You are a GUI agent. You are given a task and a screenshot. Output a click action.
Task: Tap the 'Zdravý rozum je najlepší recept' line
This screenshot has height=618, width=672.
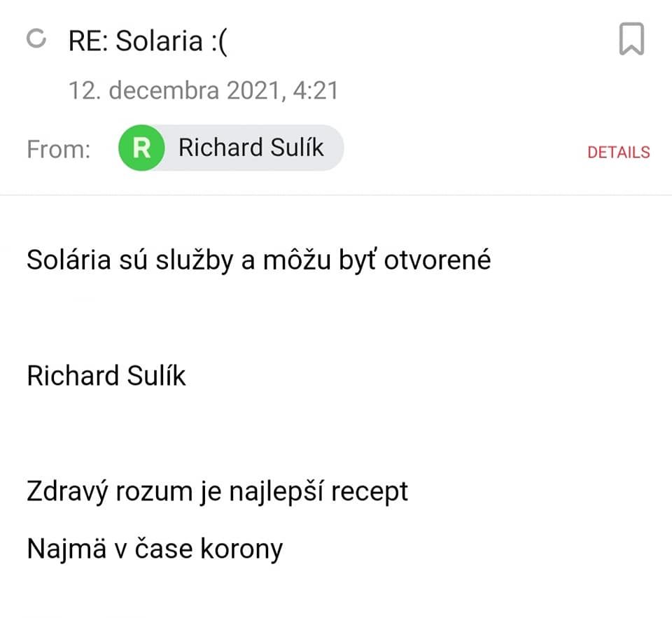pyautogui.click(x=217, y=491)
